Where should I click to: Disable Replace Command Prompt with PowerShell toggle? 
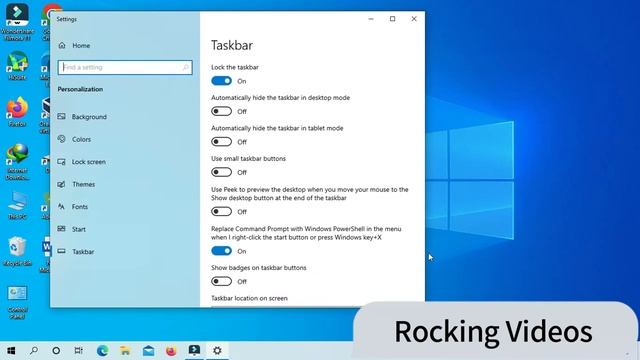point(222,251)
